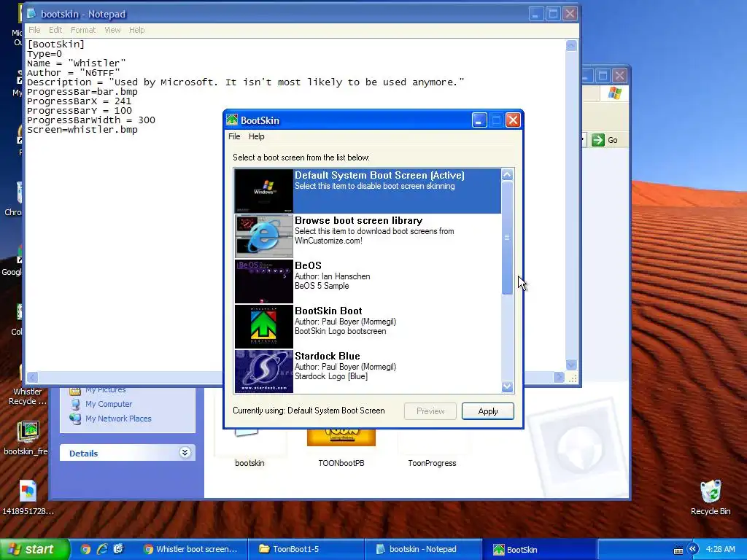Open the File menu in BootSkin
This screenshot has width=747, height=560.
pos(234,136)
